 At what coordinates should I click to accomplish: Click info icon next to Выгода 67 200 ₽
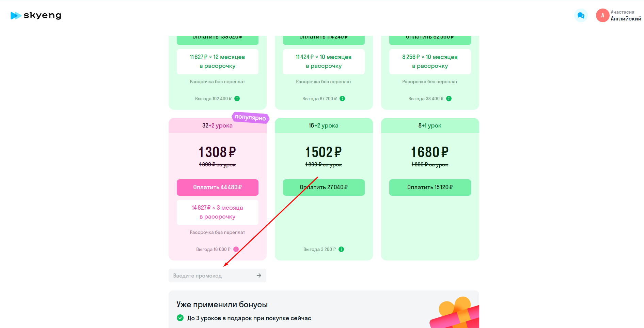tap(342, 99)
